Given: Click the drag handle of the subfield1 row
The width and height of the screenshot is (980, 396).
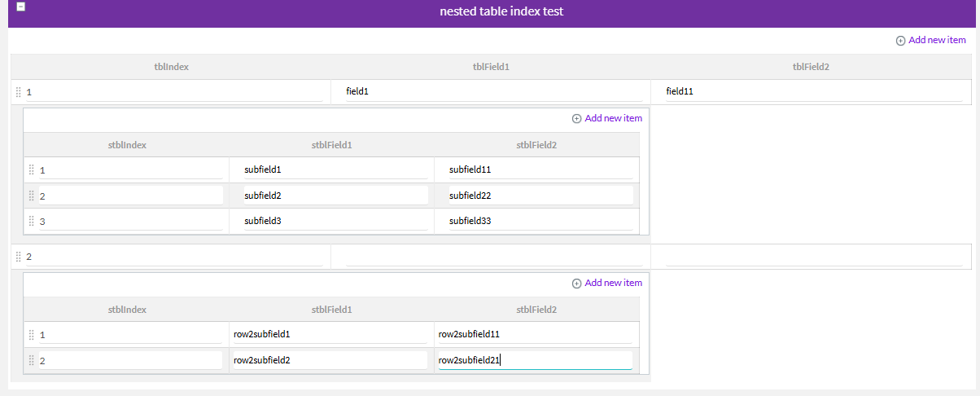Looking at the screenshot, I should (x=32, y=169).
